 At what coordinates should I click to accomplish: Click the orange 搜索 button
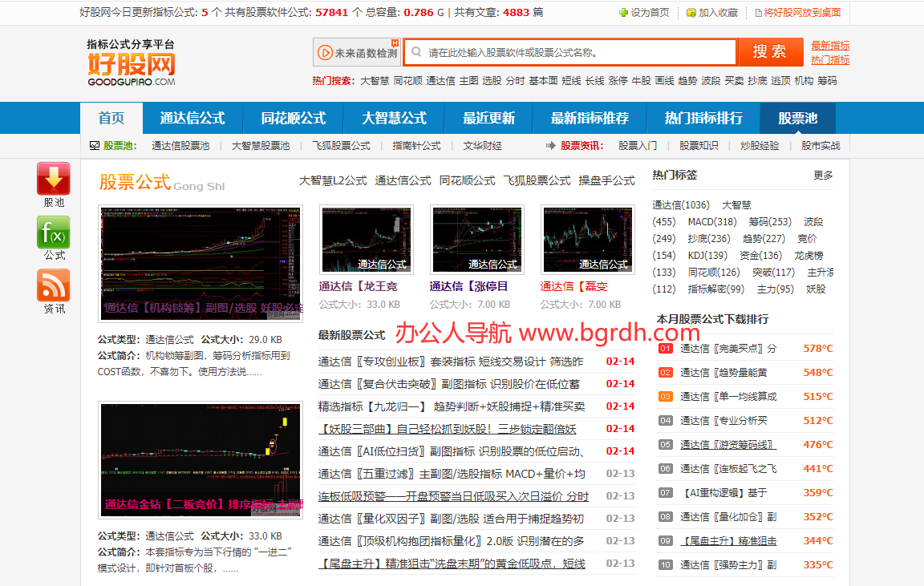(x=770, y=52)
